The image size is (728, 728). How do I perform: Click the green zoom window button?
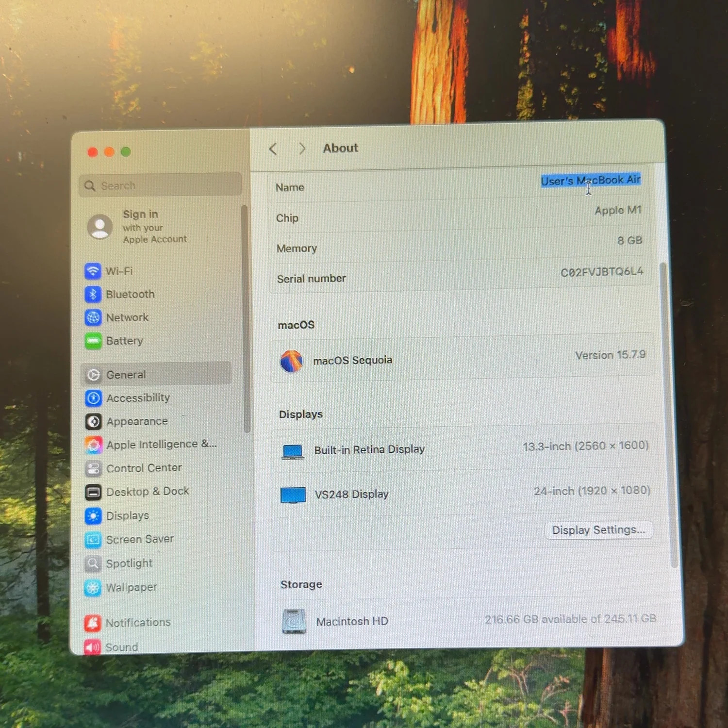(x=126, y=152)
